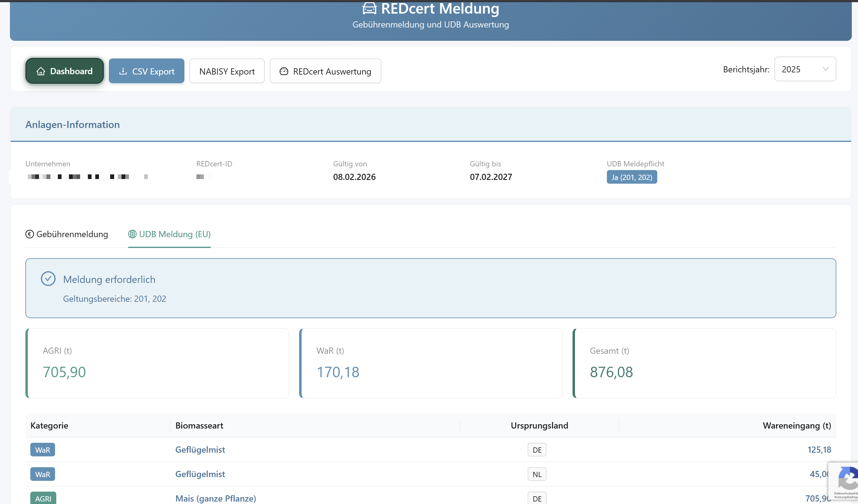Image resolution: width=858 pixels, height=504 pixels.
Task: Click the gauge icon on REDcert Auswertung
Action: pyautogui.click(x=284, y=71)
